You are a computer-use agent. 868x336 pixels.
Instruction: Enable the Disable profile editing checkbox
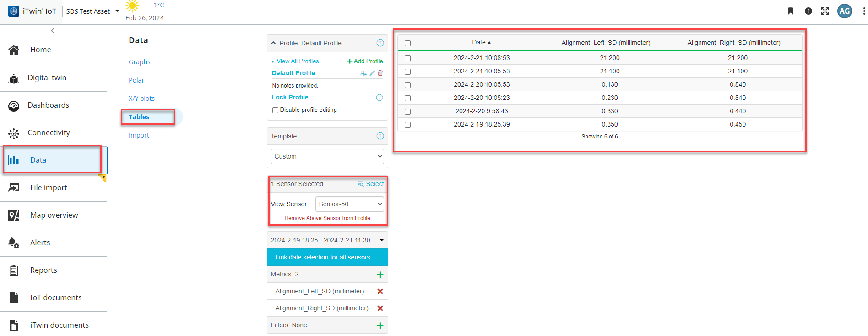pyautogui.click(x=276, y=110)
